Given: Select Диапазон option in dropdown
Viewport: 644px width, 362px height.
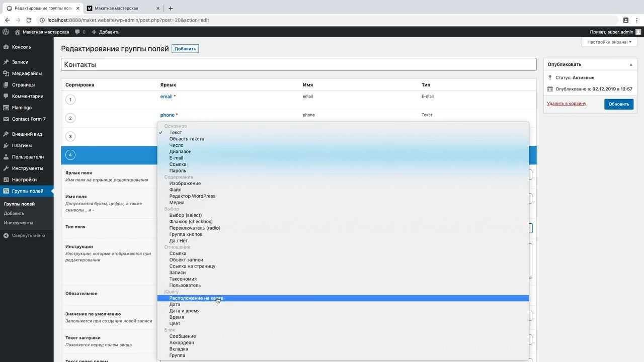Looking at the screenshot, I should click(343, 151).
